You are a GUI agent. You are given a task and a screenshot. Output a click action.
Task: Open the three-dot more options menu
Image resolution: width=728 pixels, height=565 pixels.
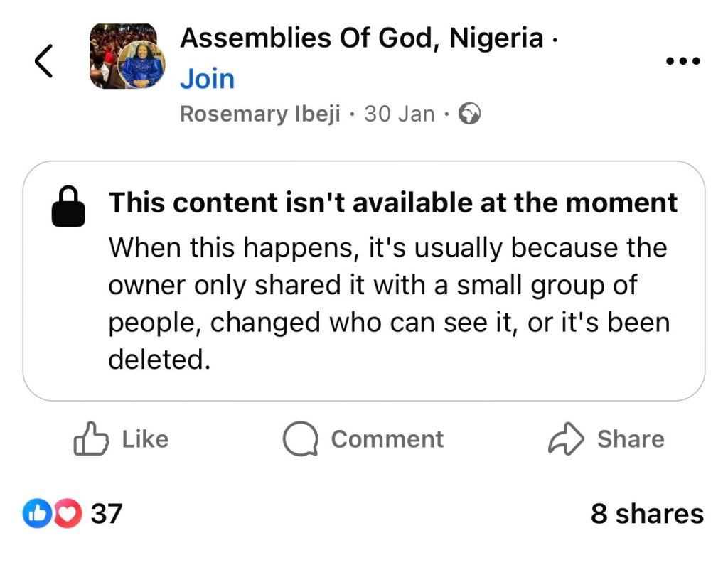(683, 61)
